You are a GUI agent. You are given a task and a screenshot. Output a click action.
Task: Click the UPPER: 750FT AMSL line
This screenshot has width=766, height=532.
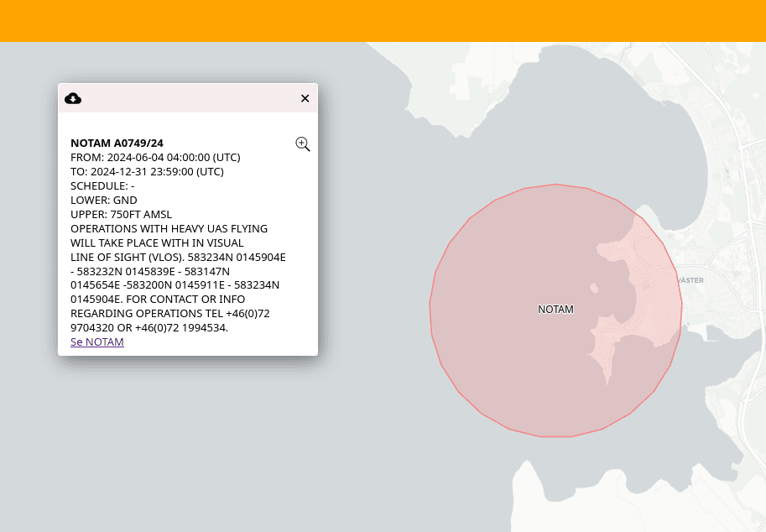[121, 214]
